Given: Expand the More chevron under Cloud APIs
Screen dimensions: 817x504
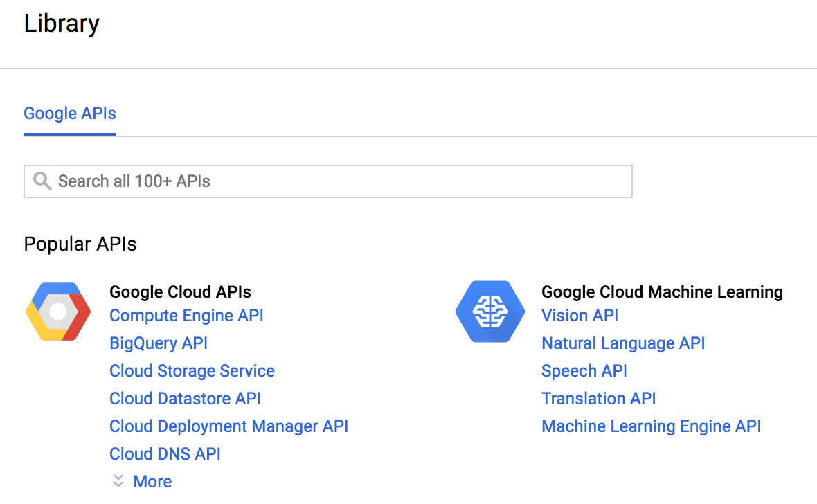Looking at the screenshot, I should click(x=118, y=481).
